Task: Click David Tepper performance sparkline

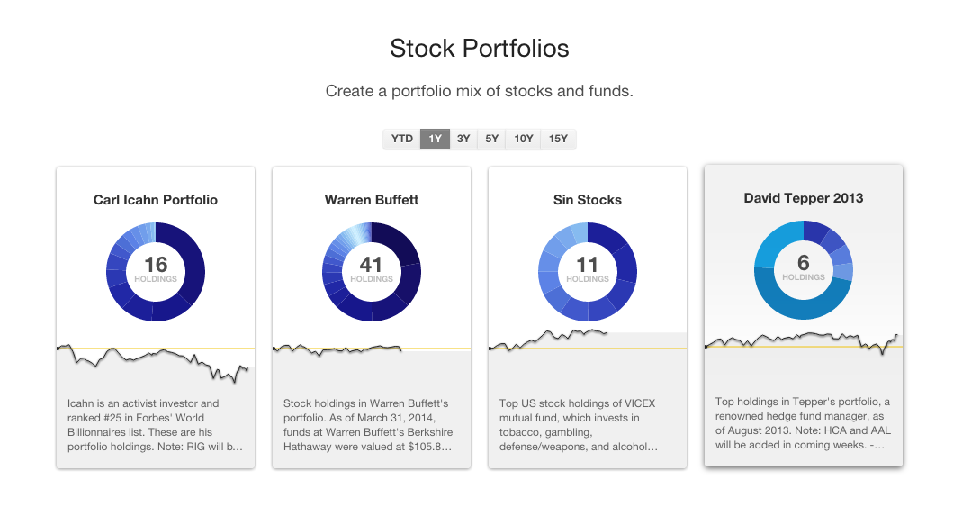Action: pos(804,340)
